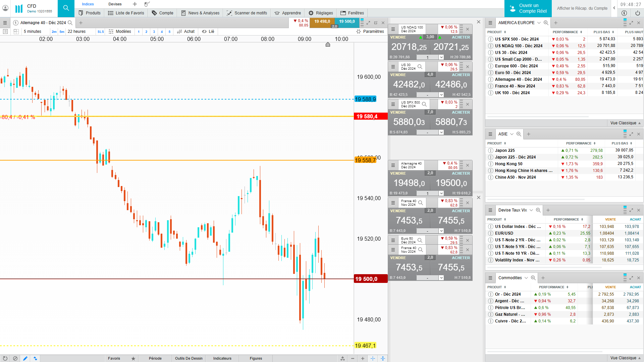Click the power logout icon top right
Screen dimensions: 644x362
637,13
